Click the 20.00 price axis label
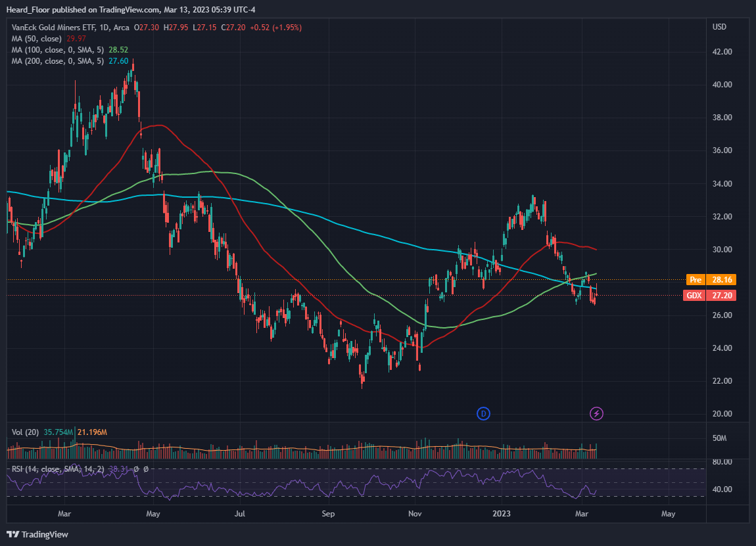The image size is (756, 546). (722, 413)
